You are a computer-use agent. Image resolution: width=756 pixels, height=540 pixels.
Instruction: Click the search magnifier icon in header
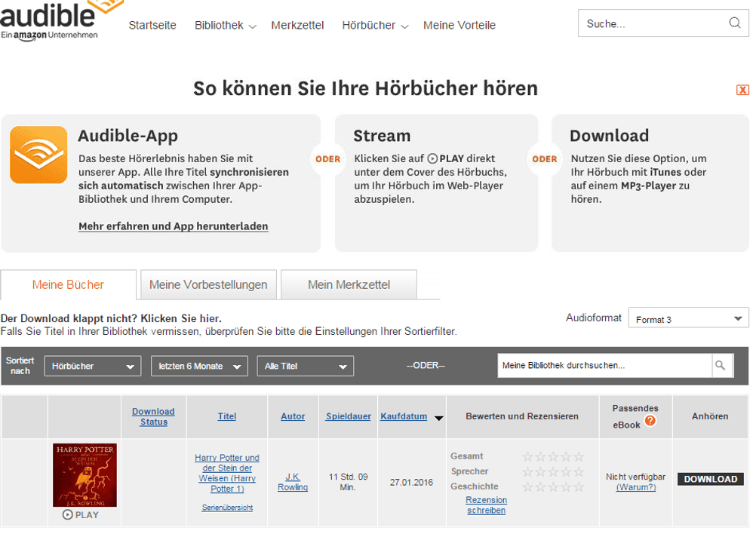point(734,23)
